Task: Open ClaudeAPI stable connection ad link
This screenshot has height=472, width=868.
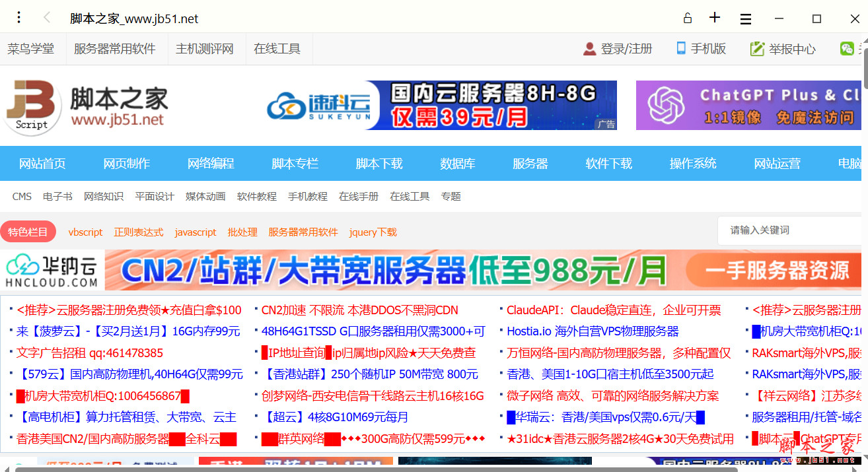Action: tap(614, 310)
